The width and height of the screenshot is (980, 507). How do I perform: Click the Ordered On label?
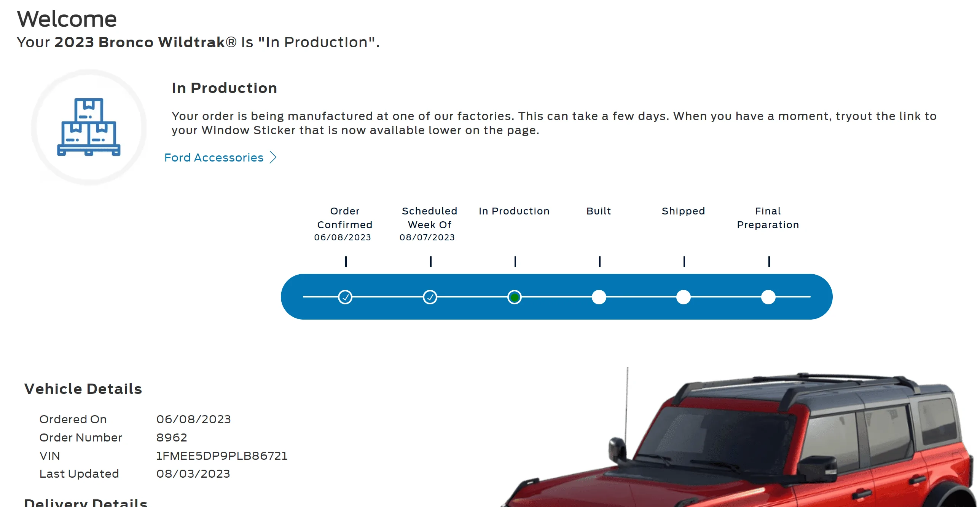(x=73, y=419)
